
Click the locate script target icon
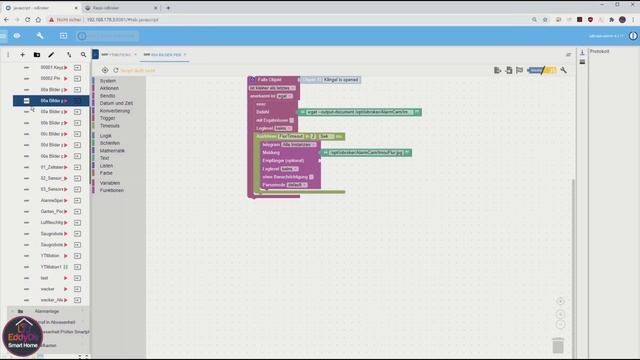pyautogui.click(x=105, y=70)
